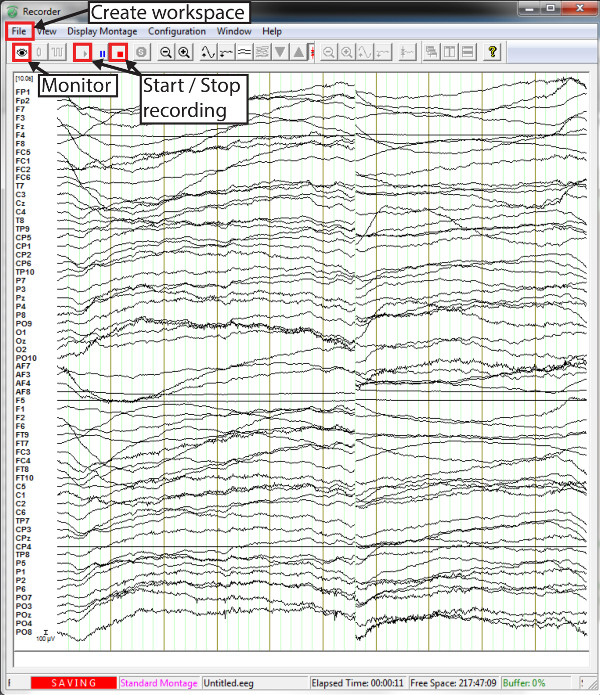600x695 pixels.
Task: Click the Free Space 217:47:09 readout
Action: click(x=453, y=683)
